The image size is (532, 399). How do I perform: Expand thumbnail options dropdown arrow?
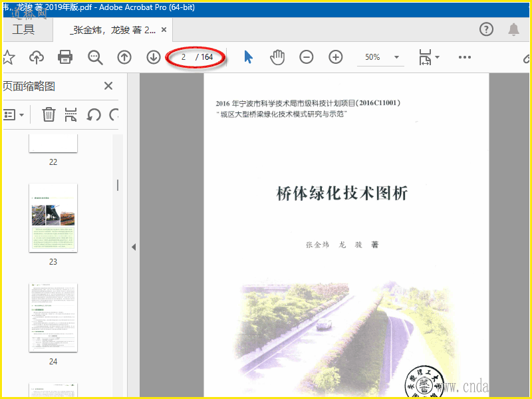(x=22, y=115)
